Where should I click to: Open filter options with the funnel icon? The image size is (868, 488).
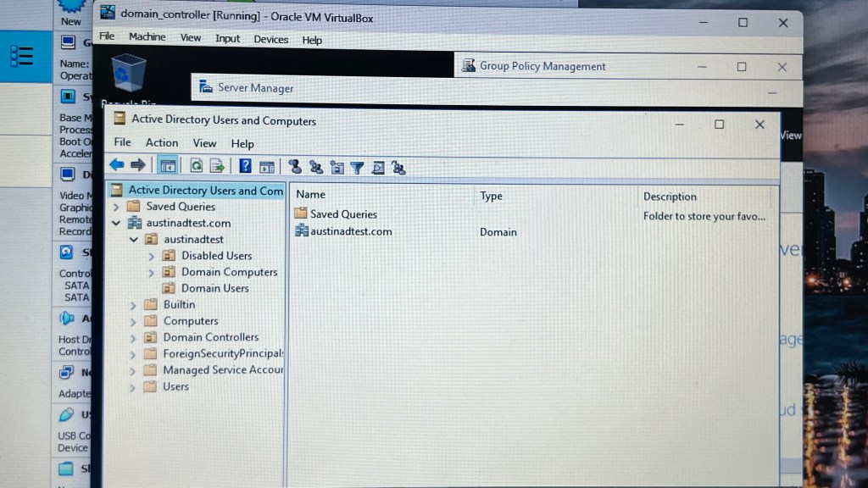pos(357,168)
